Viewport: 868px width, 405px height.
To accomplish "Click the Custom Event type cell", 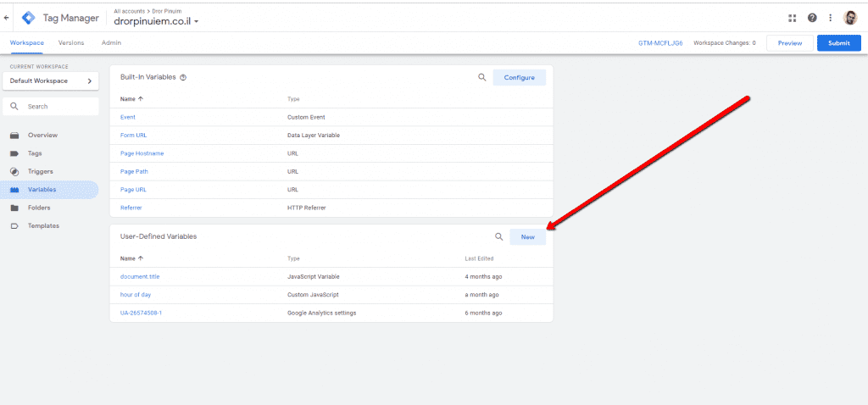I will [306, 117].
